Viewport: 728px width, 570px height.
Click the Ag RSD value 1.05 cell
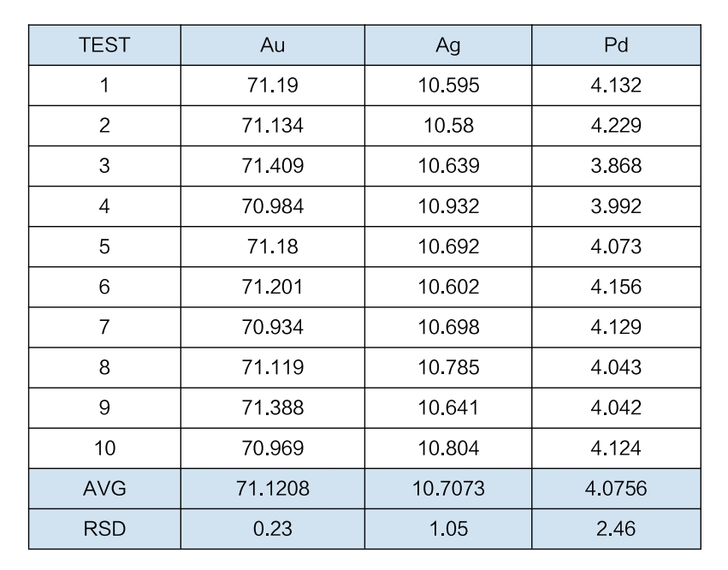pyautogui.click(x=448, y=529)
